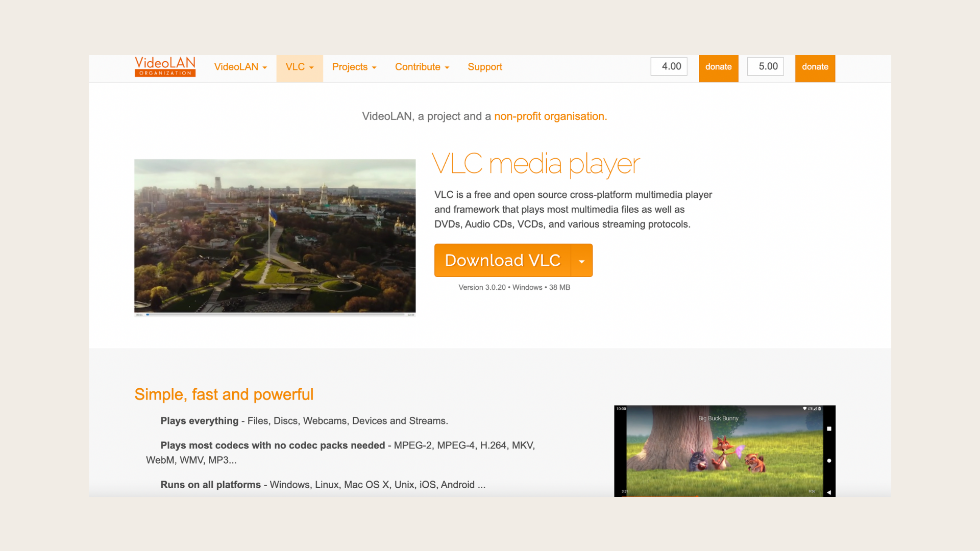
Task: Click the Big Buck Bunny phone screenshot
Action: tap(724, 450)
